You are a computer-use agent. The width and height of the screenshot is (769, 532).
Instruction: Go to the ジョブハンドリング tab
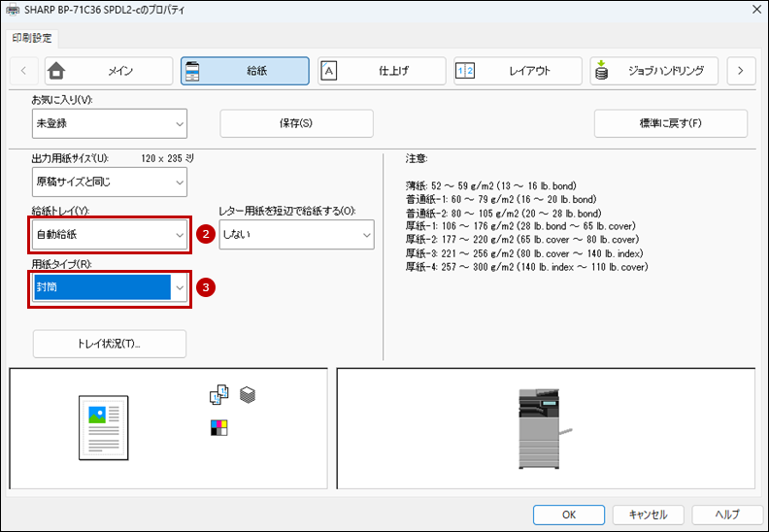(653, 71)
